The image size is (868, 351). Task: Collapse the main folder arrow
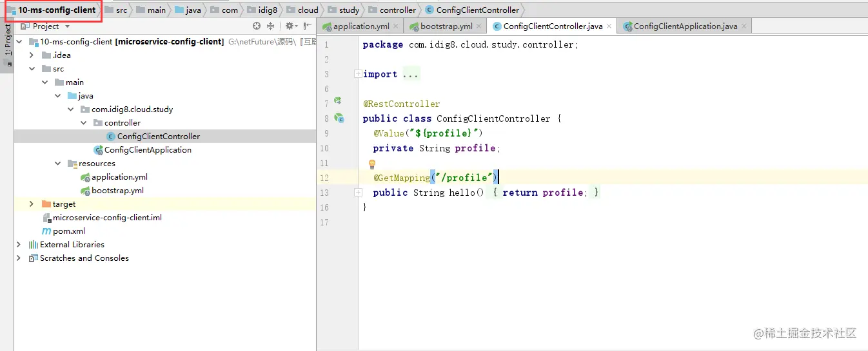(44, 82)
